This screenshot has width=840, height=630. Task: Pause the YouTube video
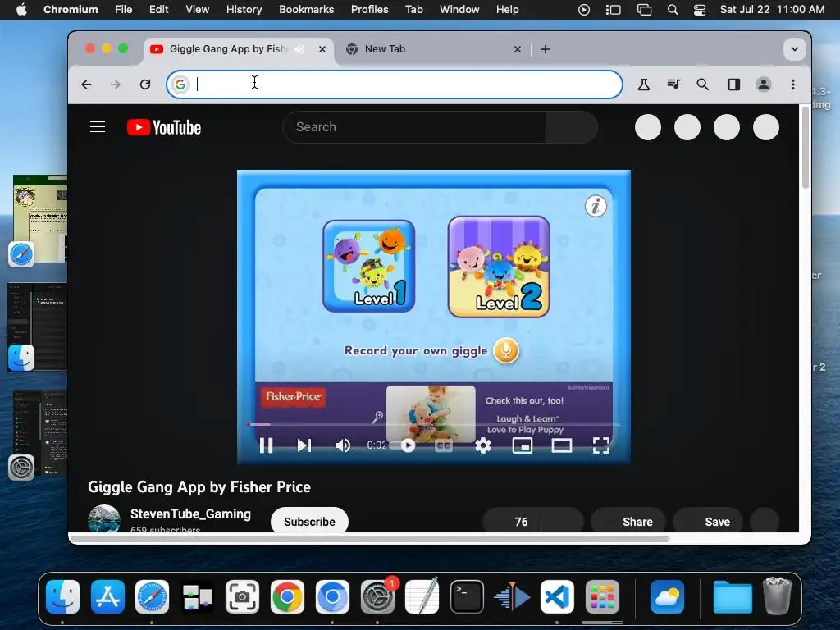pyautogui.click(x=267, y=445)
